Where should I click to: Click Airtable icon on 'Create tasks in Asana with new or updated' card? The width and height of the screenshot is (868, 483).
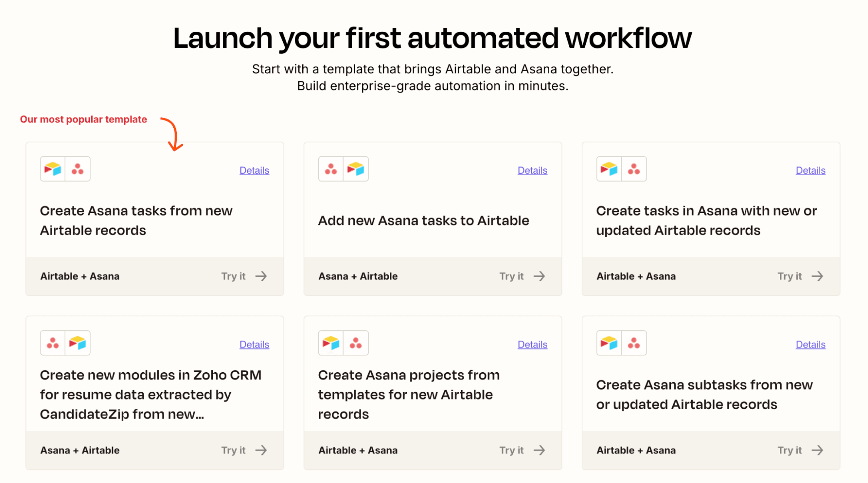(x=609, y=169)
